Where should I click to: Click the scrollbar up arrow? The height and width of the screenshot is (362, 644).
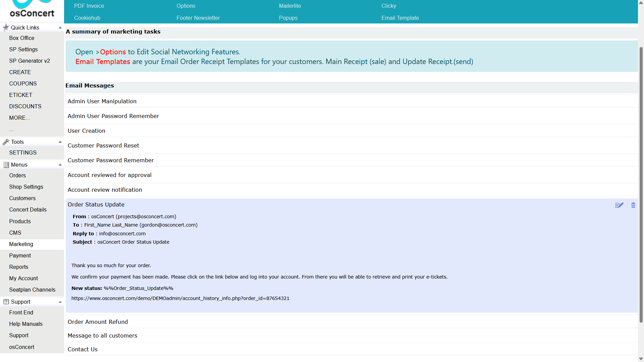(x=641, y=3)
